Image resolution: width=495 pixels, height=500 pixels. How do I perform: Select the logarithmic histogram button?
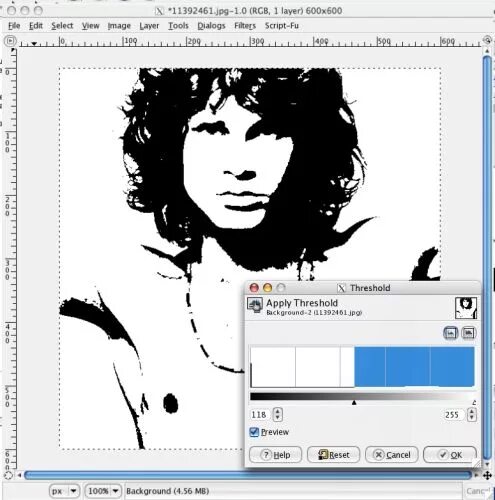click(x=468, y=333)
